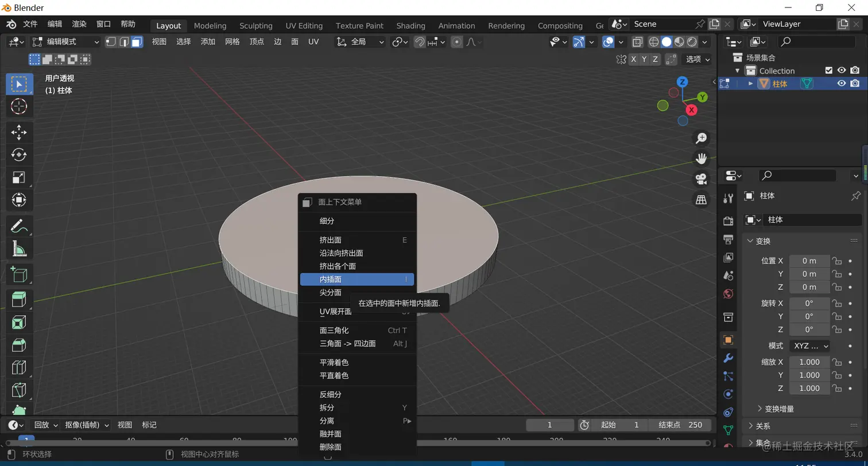Image resolution: width=868 pixels, height=466 pixels.
Task: Click the viewport zoom magnifier icon
Action: (701, 138)
